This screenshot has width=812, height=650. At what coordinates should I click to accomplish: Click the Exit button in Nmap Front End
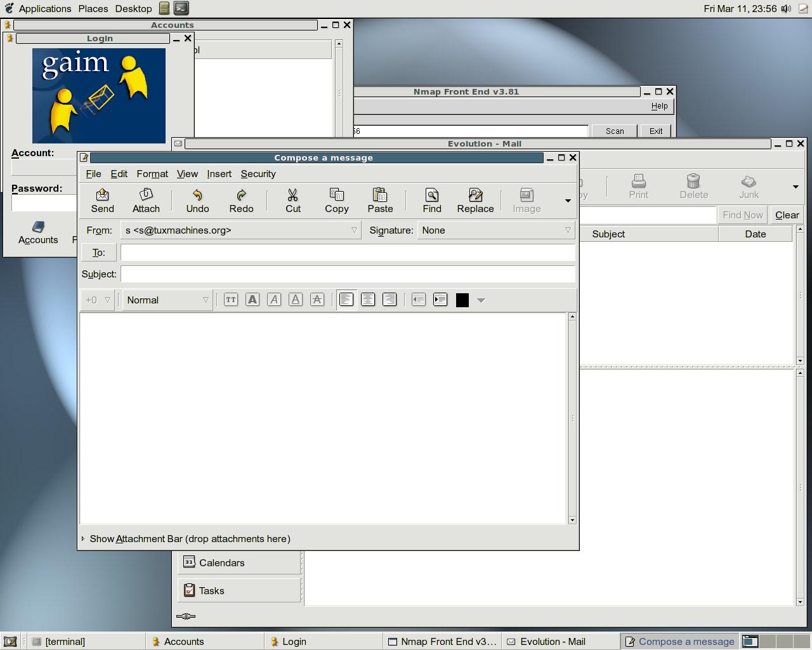(656, 131)
